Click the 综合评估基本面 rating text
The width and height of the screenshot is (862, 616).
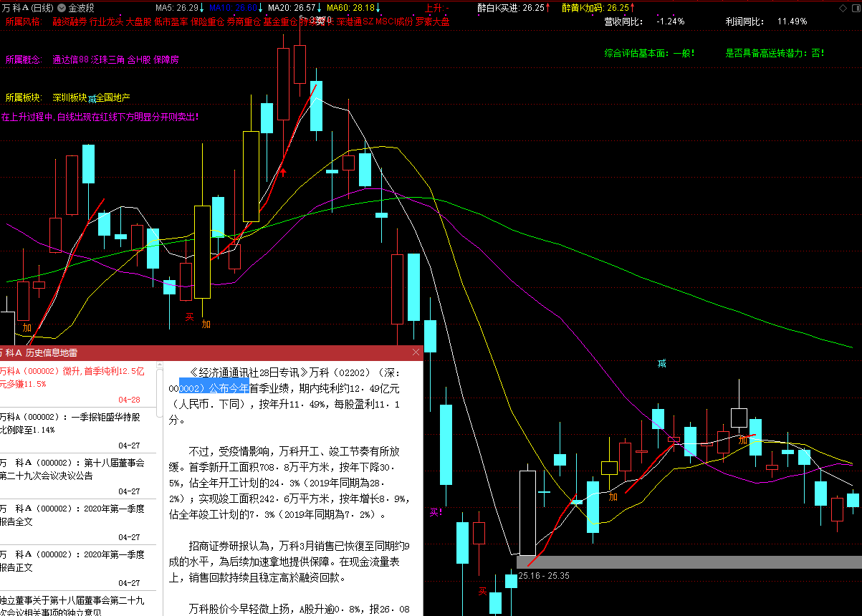click(x=649, y=53)
